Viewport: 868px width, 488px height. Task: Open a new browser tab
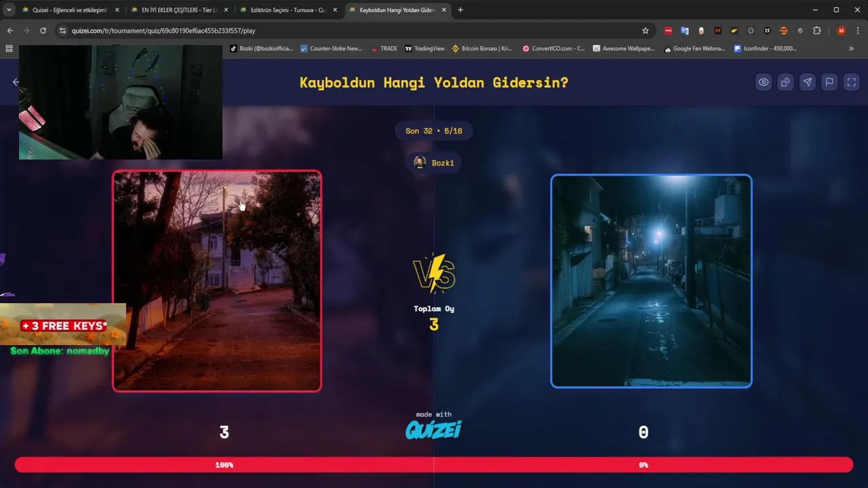460,10
